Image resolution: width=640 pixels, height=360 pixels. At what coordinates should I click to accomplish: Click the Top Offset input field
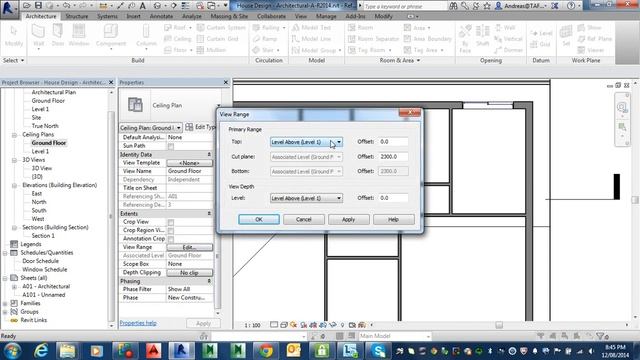point(393,142)
